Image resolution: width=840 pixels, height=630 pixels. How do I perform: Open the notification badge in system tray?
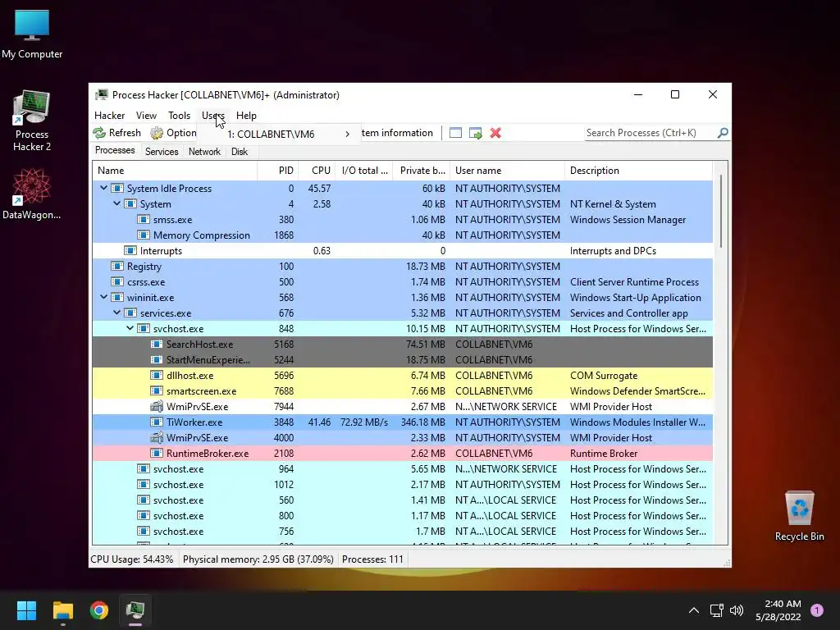pyautogui.click(x=817, y=610)
